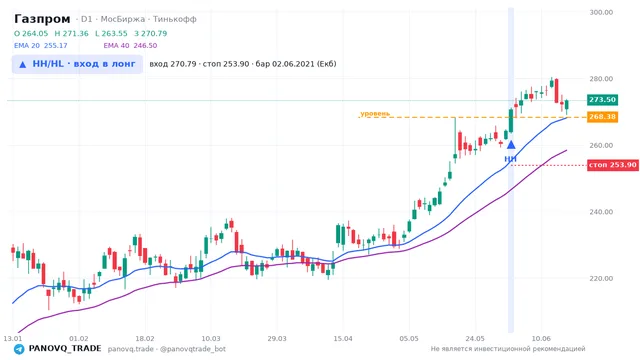The width and height of the screenshot is (640, 360).
Task: Click the 'HH/HL · вход в лонг' badge
Action: [77, 64]
